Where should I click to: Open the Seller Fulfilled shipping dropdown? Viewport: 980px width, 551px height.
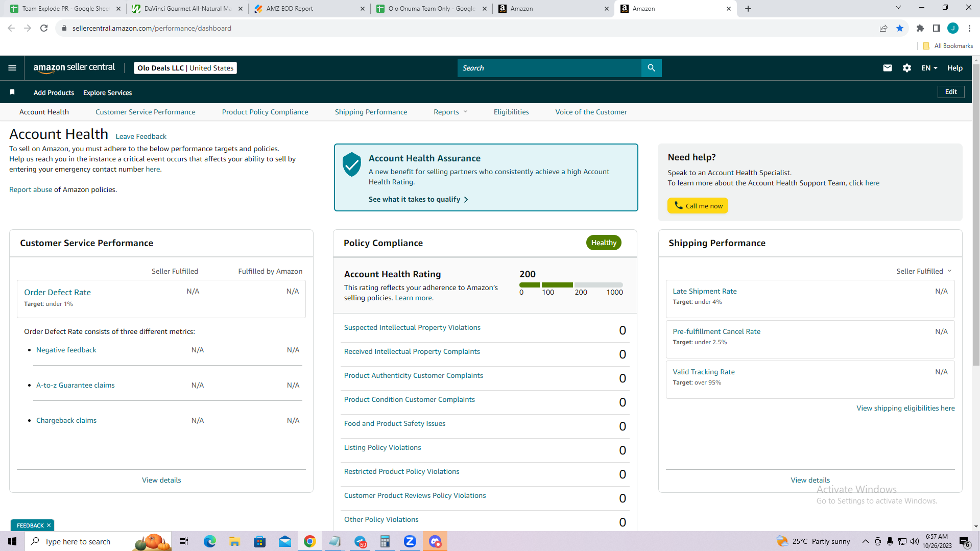(924, 271)
